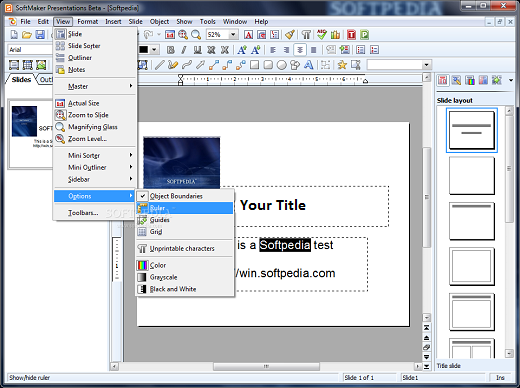Click the insert chart toolbar icon
Screen dimensions: 520x388
(335, 34)
